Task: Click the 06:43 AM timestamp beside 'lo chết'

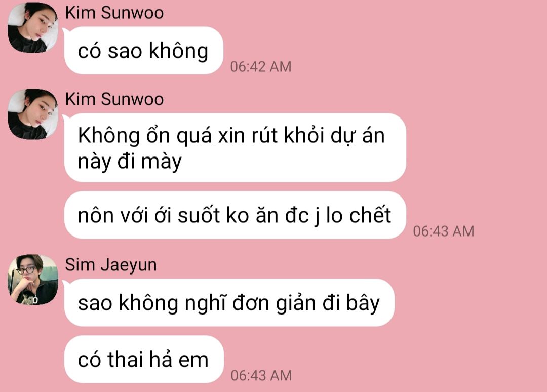Action: (443, 231)
